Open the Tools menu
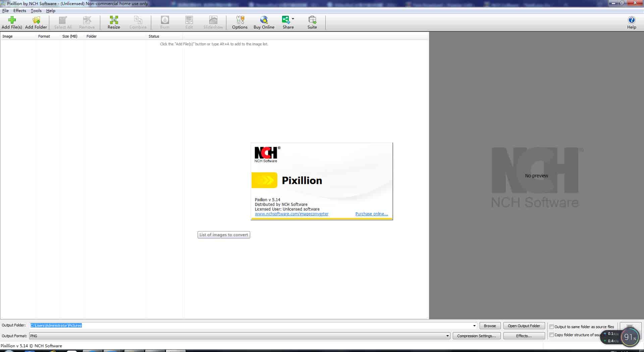Image resolution: width=644 pixels, height=352 pixels. (x=36, y=10)
